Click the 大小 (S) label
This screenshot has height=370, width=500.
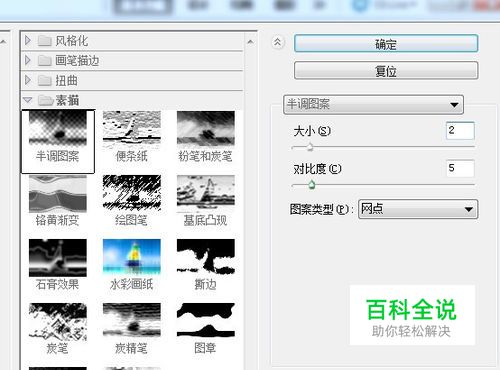pyautogui.click(x=312, y=131)
